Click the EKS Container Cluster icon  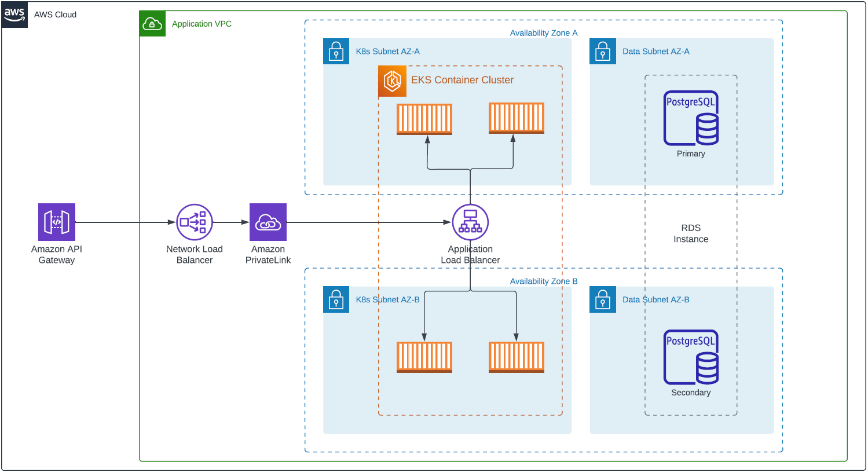pos(393,81)
